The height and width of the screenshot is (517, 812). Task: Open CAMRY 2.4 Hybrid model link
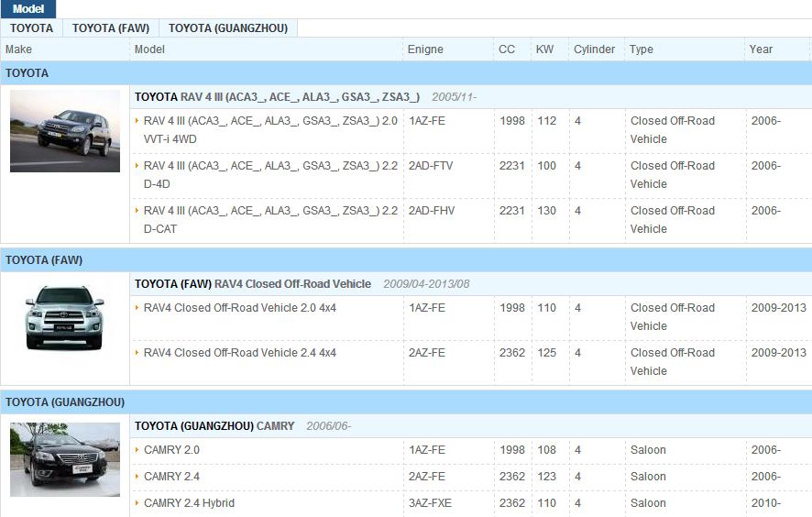189,503
